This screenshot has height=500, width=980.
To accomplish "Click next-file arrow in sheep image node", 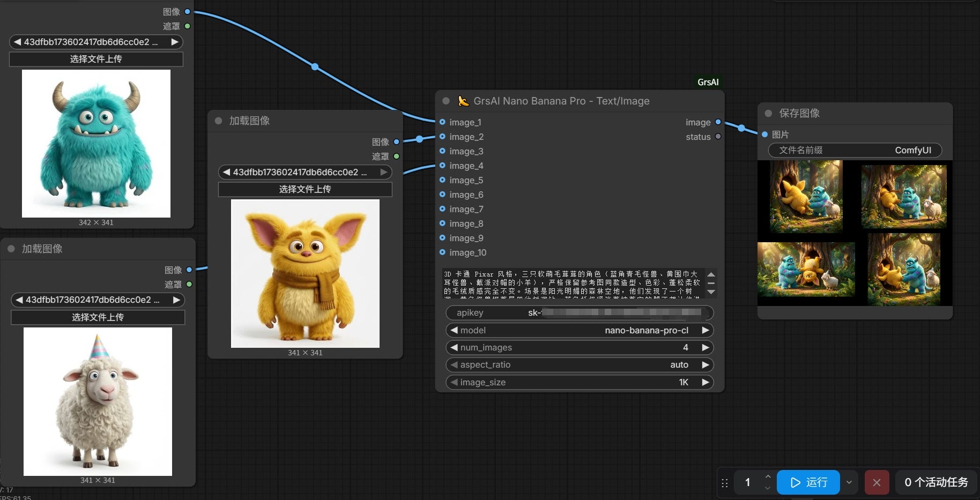I will click(176, 300).
